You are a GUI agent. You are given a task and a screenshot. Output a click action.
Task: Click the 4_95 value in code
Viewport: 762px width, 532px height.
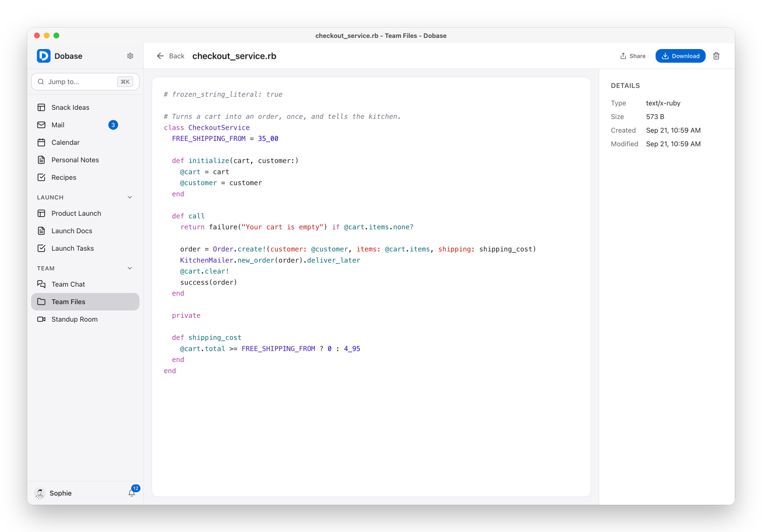[x=352, y=348]
